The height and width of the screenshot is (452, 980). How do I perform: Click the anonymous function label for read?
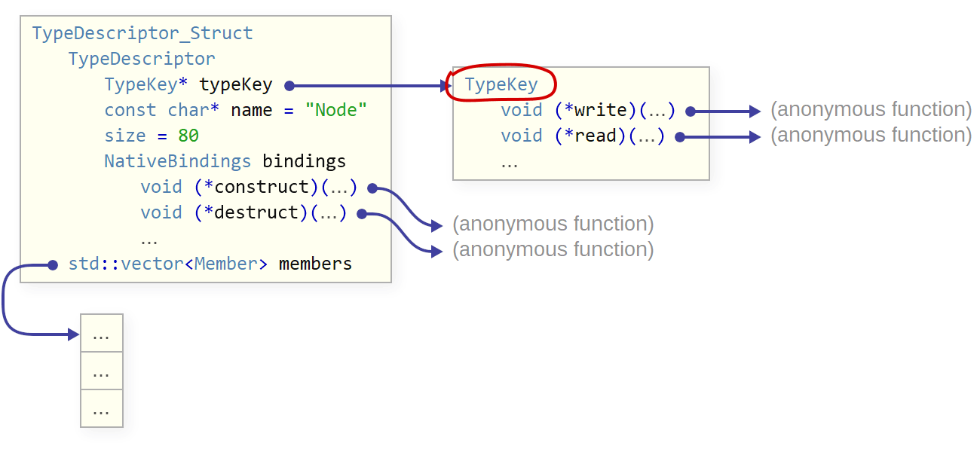pos(871,136)
